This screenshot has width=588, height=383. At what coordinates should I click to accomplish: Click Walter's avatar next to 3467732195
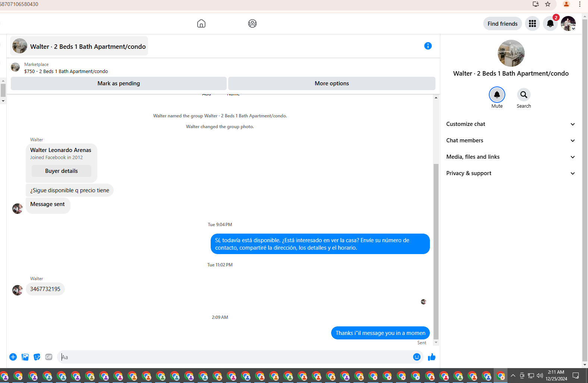[x=18, y=290]
